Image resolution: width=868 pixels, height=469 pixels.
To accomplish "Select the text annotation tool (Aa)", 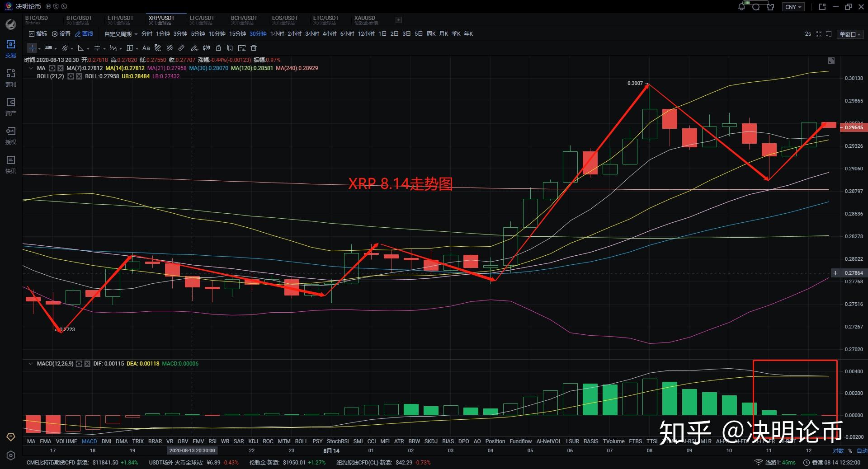I will 146,48.
